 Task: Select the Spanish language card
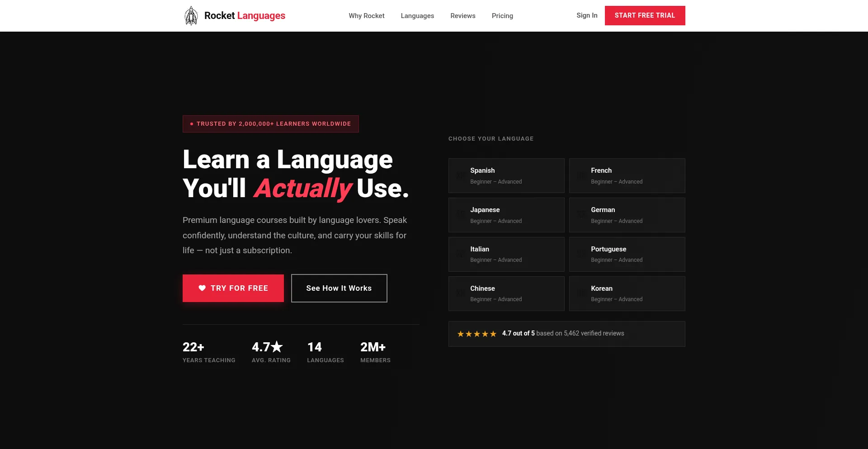[x=506, y=175]
